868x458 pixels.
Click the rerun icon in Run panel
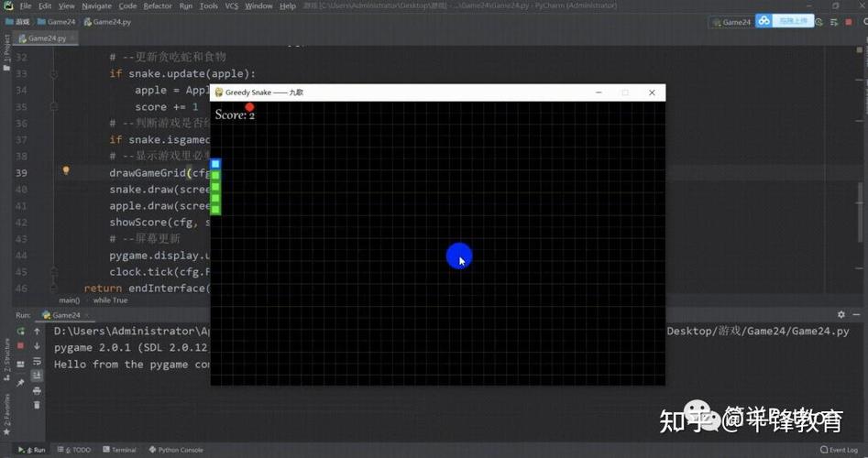pos(20,331)
